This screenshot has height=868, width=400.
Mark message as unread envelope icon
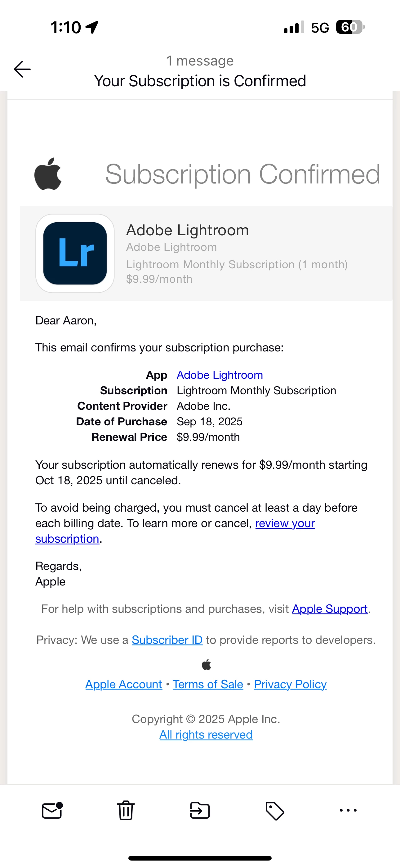pos(52,810)
